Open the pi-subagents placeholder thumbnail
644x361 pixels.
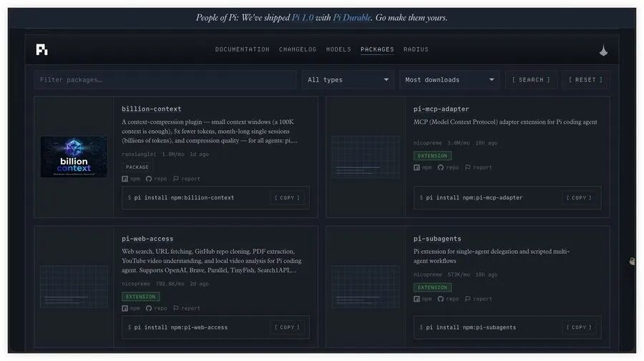click(366, 287)
